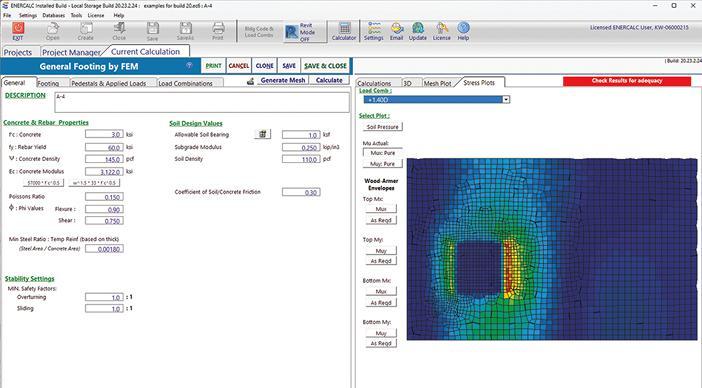Open the Settings toolbar icon
The height and width of the screenshot is (388, 702).
tap(373, 28)
